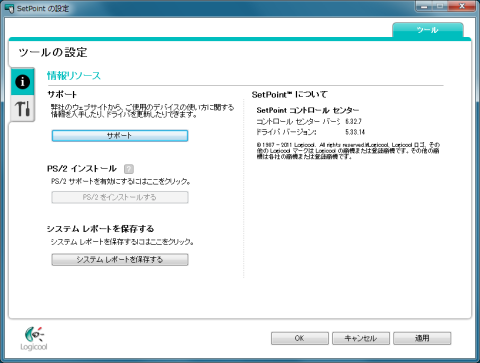The image size is (480, 363).
Task: Click the SetPoint コントロール センター label
Action: click(308, 110)
